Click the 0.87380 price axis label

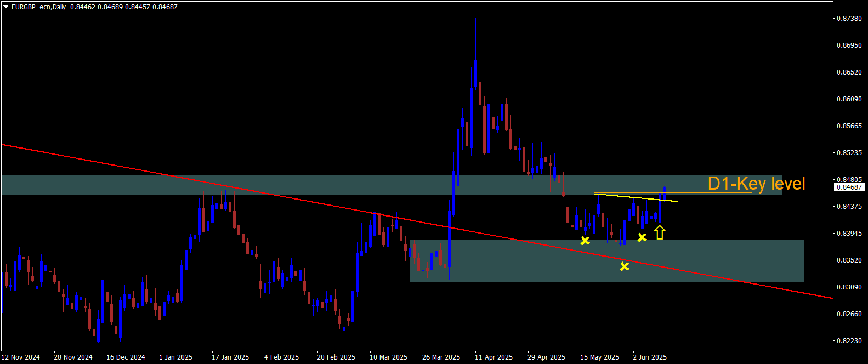click(849, 19)
